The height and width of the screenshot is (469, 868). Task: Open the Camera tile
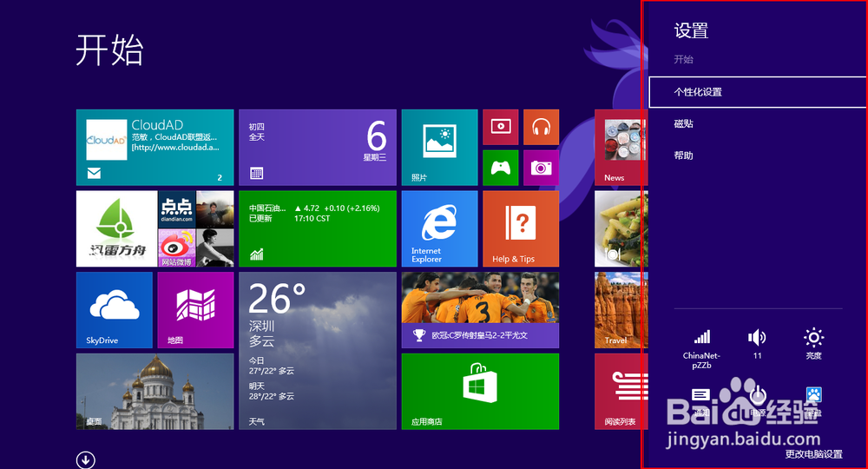(x=541, y=168)
